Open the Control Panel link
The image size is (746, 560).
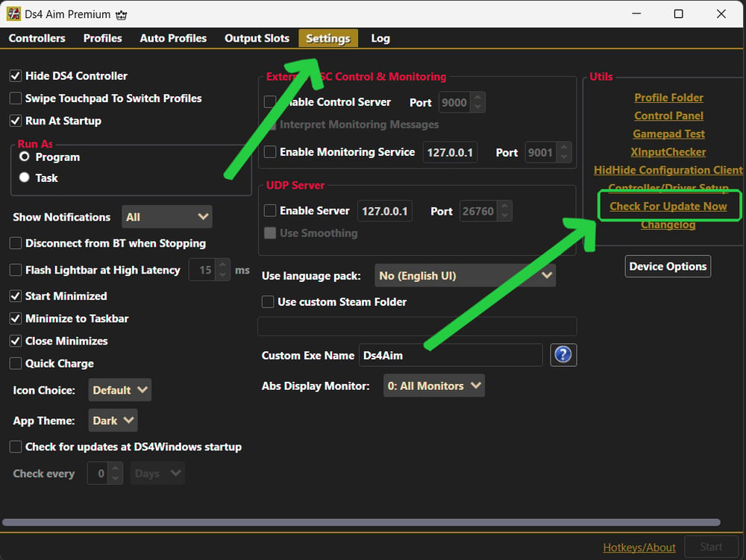[x=668, y=116]
